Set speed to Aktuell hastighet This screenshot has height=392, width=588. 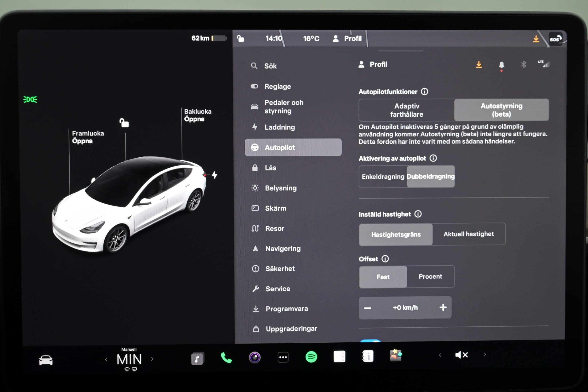[x=469, y=234]
